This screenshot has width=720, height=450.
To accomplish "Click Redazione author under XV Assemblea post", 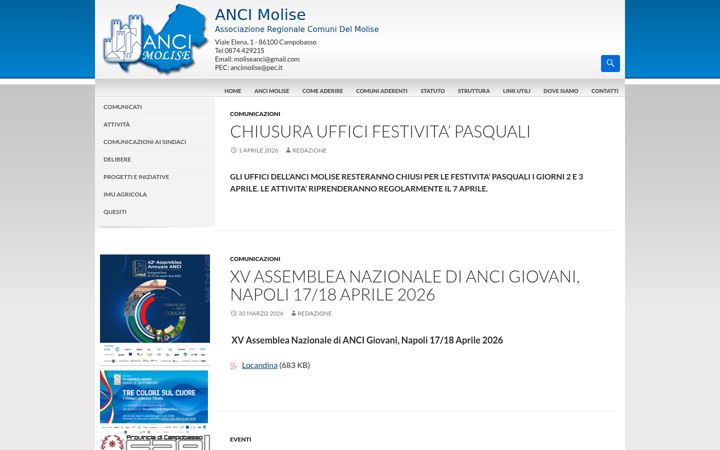I will coord(315,314).
